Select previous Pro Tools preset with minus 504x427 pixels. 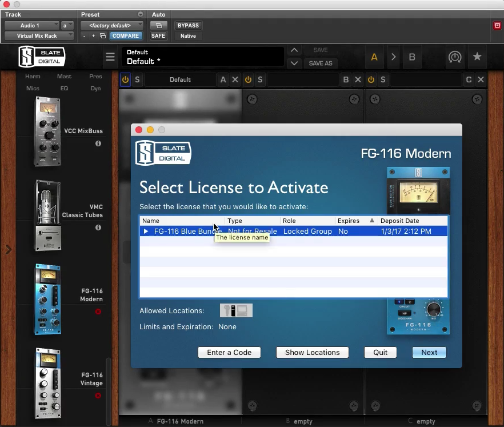(84, 35)
